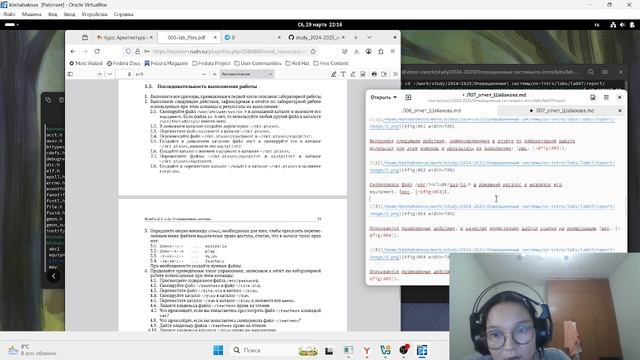Open Вид menu in VirtualBox

(53, 14)
